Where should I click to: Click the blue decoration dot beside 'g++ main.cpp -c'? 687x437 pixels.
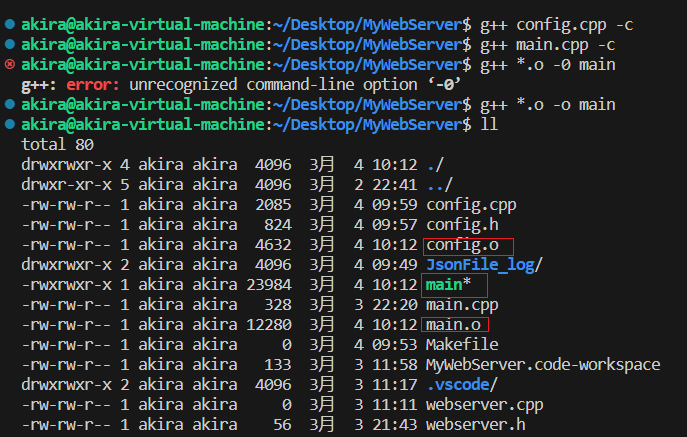[x=9, y=44]
